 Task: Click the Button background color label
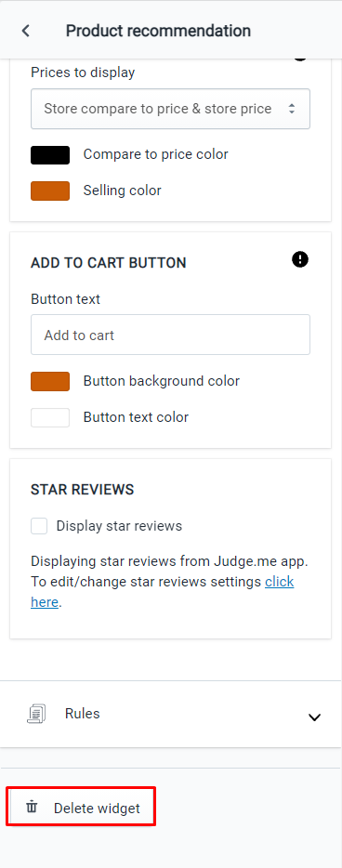pos(162,381)
